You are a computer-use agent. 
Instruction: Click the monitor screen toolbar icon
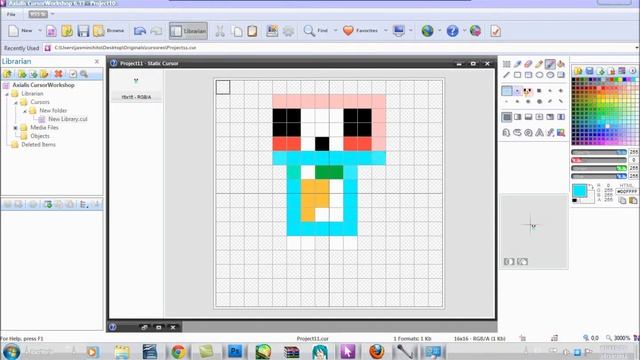(x=399, y=31)
